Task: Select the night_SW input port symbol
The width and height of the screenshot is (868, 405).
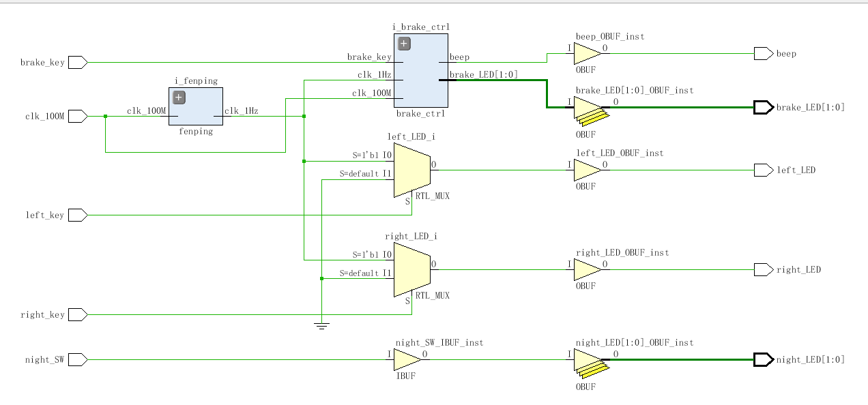Action: point(78,359)
